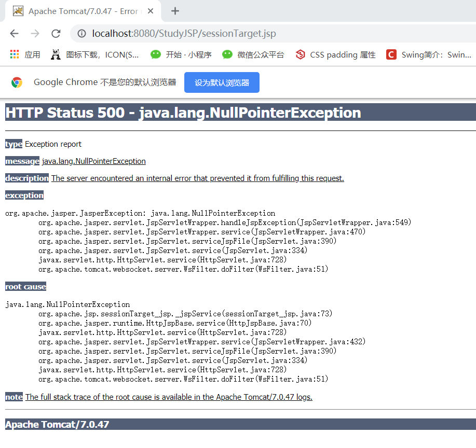The height and width of the screenshot is (448, 476).
Task: Open the CSS padding 属性 bookmark
Action: tap(336, 54)
